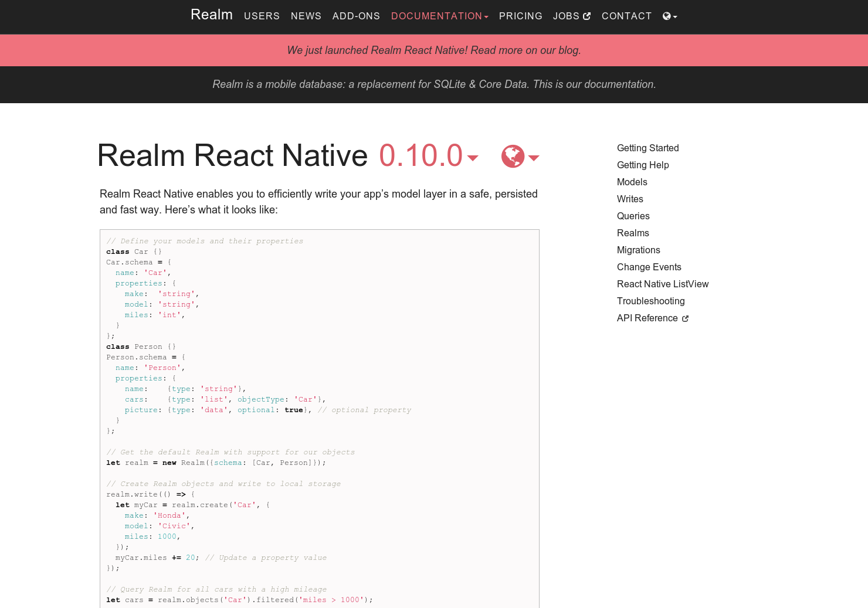The height and width of the screenshot is (608, 868).
Task: Go to ADD-ONS page
Action: (x=356, y=16)
